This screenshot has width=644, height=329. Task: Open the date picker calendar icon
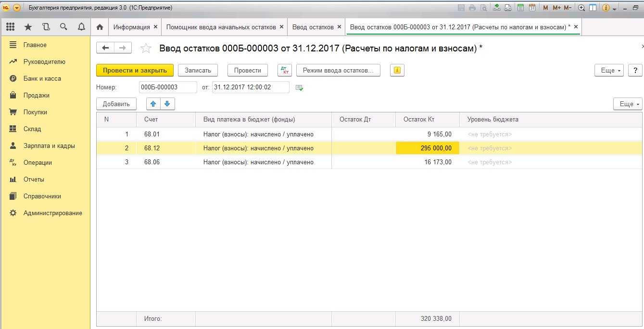tap(299, 87)
